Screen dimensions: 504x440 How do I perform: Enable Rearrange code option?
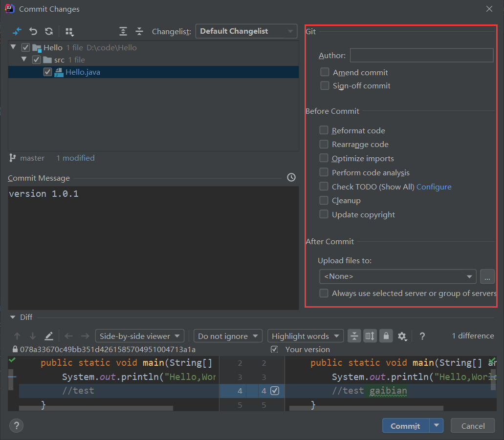(x=324, y=144)
